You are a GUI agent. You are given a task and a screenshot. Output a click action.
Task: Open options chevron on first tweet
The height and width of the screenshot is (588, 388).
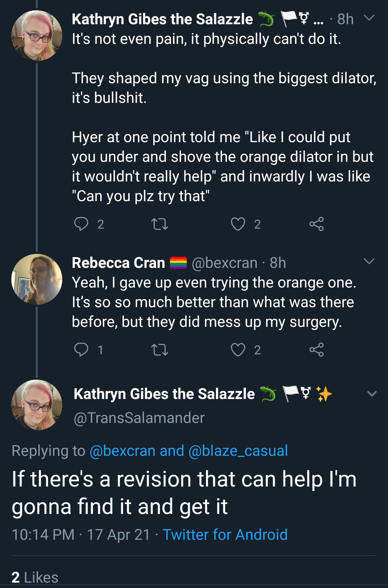(369, 18)
